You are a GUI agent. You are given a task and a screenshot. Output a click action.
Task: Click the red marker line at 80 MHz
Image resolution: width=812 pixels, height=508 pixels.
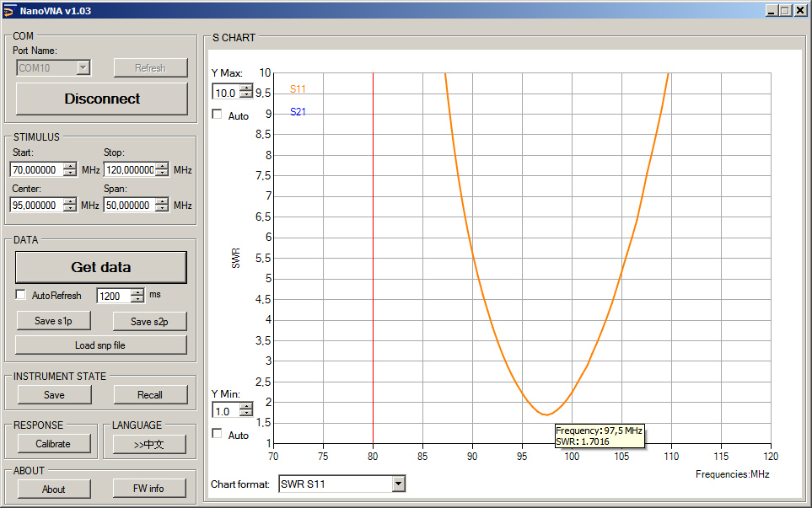coord(373,253)
